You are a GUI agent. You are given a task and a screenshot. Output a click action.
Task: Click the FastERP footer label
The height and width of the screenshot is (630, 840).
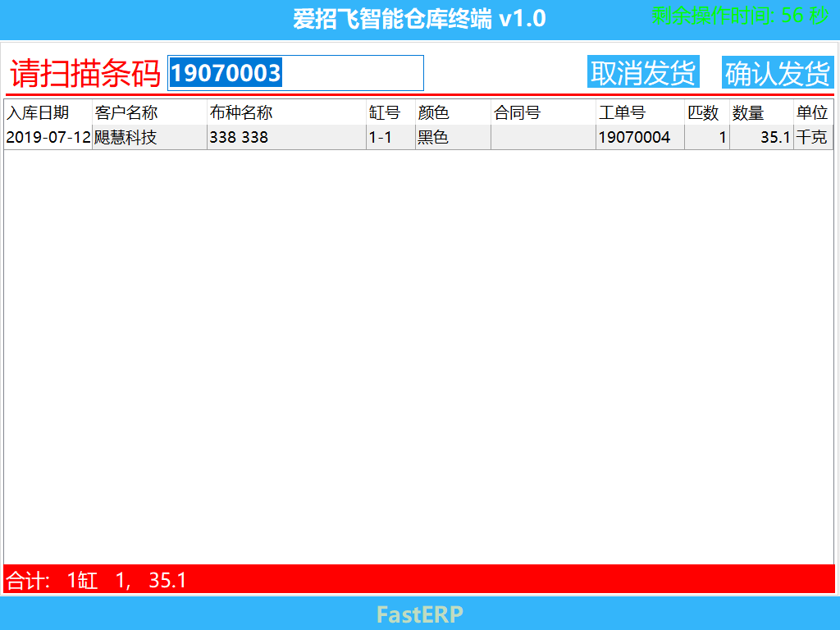(x=420, y=614)
